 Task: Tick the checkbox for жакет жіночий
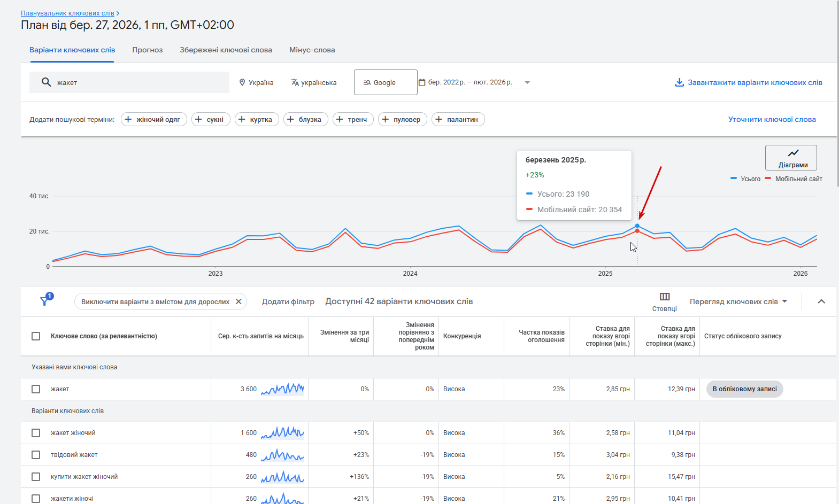(36, 433)
